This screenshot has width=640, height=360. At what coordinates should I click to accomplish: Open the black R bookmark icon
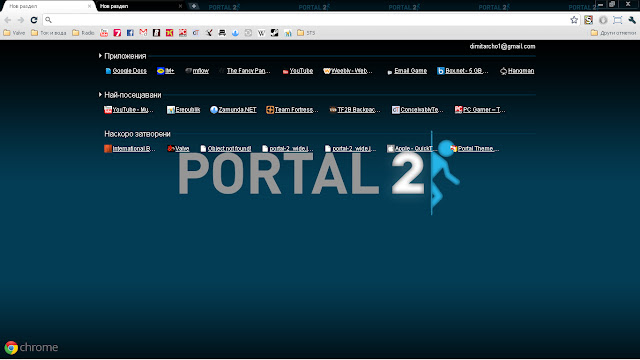[156, 33]
